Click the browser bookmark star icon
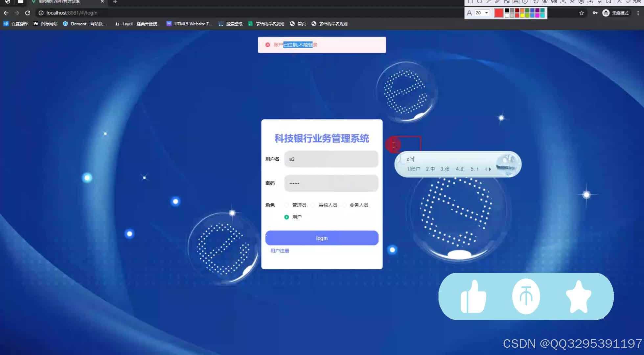Image resolution: width=644 pixels, height=355 pixels. tap(581, 13)
